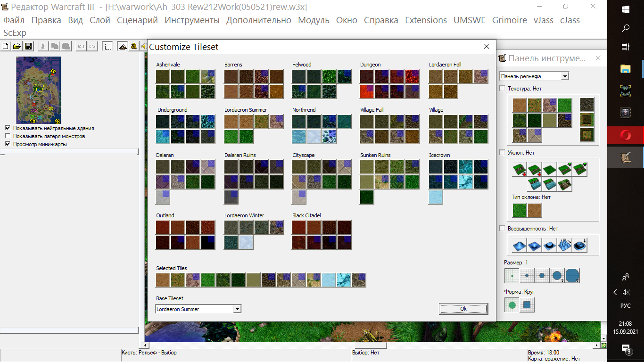Click the Время: 18:00 status entry
The image size is (644, 362).
(543, 353)
